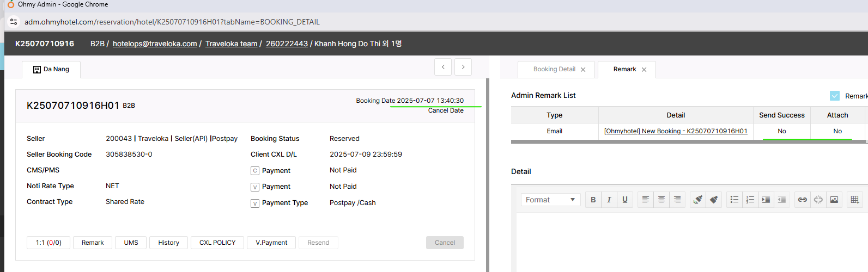The width and height of the screenshot is (868, 272).
Task: Click the C Payment checkbox icon
Action: coord(255,171)
